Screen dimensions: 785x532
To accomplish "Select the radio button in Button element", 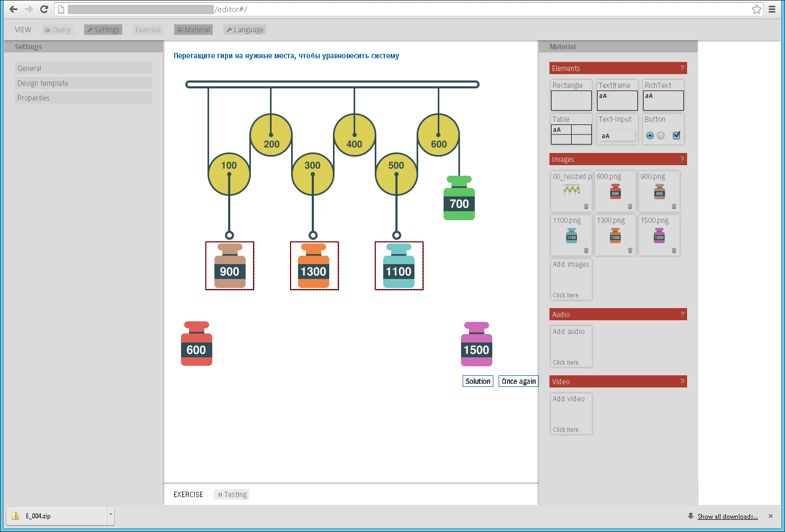I will (x=650, y=136).
